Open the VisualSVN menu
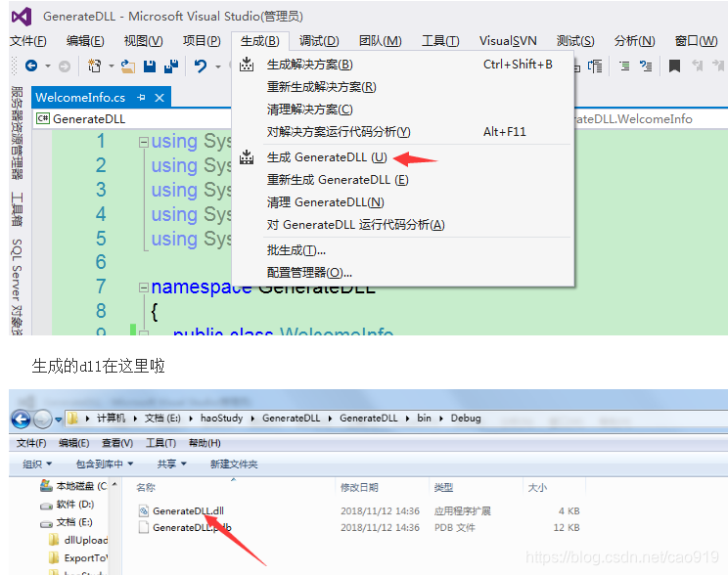 (x=508, y=41)
